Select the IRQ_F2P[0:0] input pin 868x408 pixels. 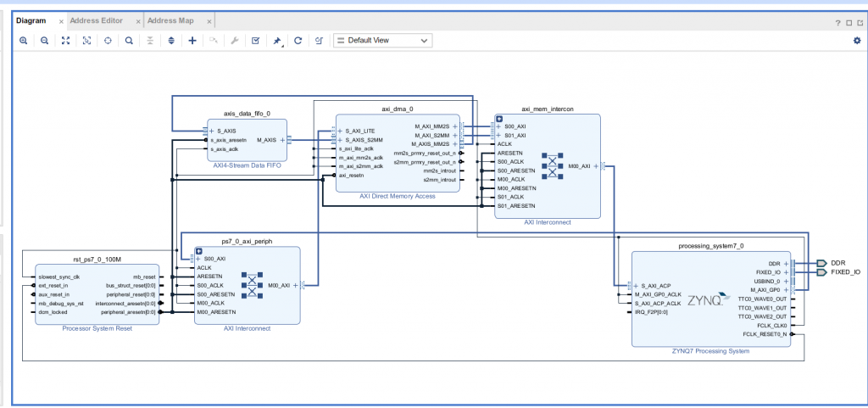click(651, 312)
